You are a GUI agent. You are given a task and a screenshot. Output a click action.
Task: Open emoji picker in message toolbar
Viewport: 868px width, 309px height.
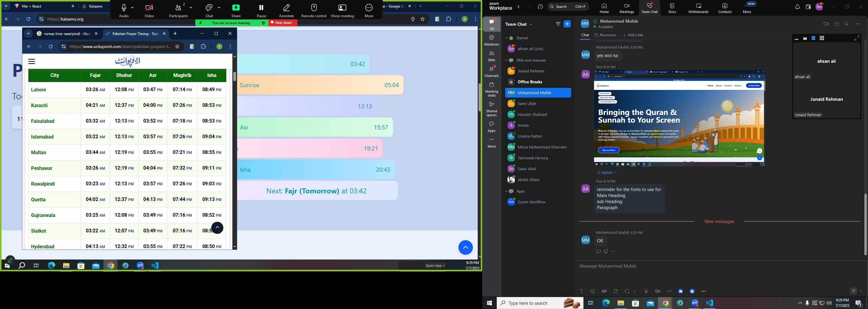click(x=593, y=291)
